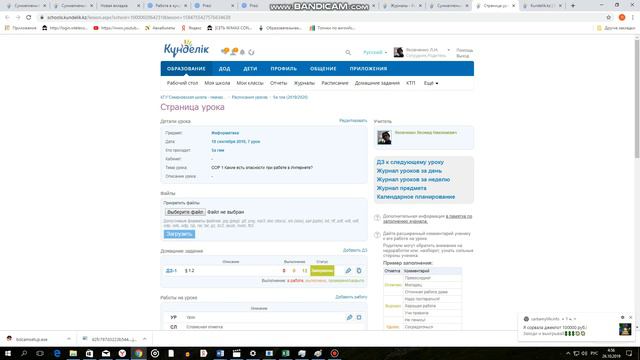
Task: Open the Windows Start menu
Action: click(8, 353)
